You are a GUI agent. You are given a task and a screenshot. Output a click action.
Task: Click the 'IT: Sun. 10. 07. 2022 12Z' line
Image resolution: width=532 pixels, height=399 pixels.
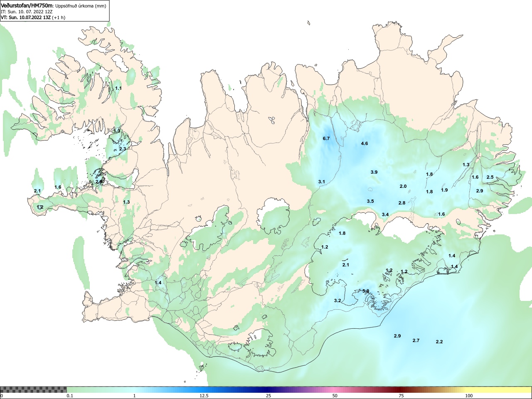tap(27, 12)
